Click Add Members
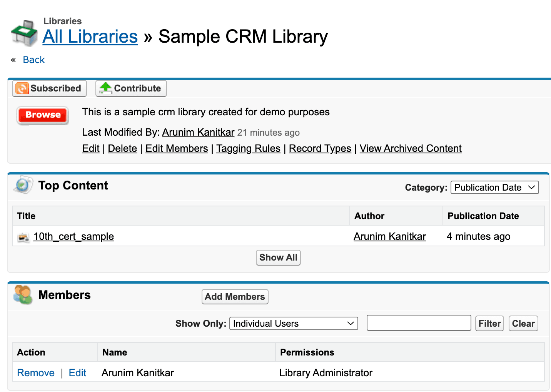The image size is (551, 392). [235, 296]
